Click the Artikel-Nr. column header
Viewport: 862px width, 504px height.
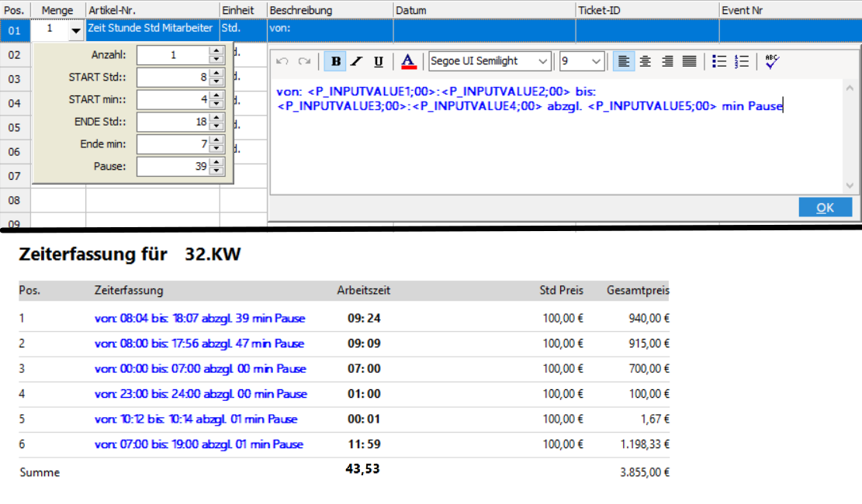pos(152,10)
